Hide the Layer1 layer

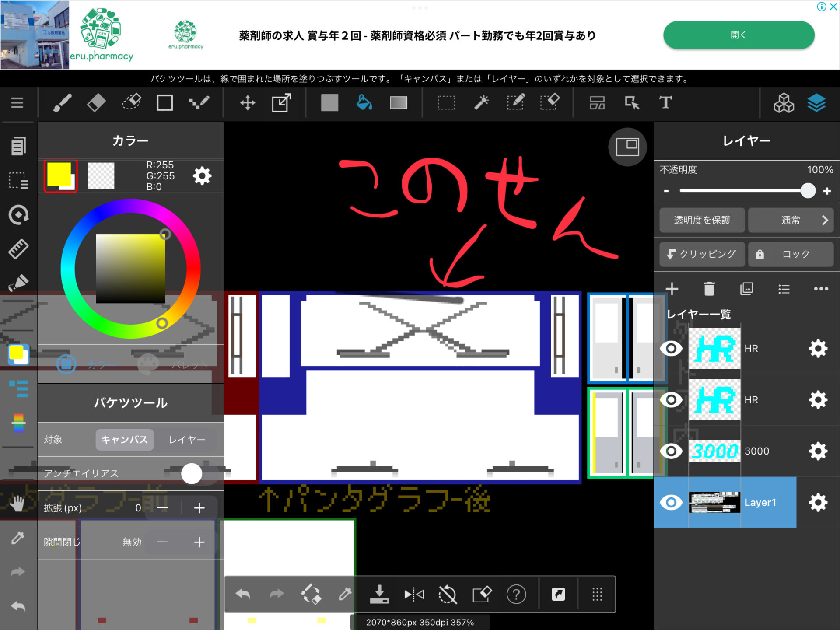pyautogui.click(x=671, y=502)
